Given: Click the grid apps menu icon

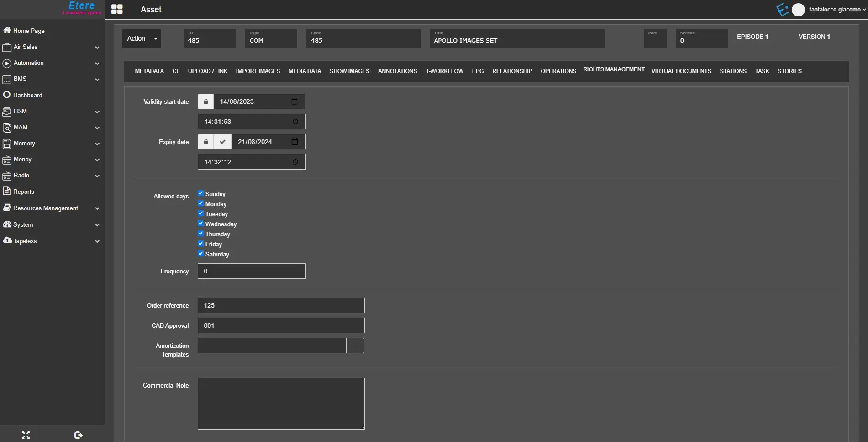Looking at the screenshot, I should (x=117, y=9).
